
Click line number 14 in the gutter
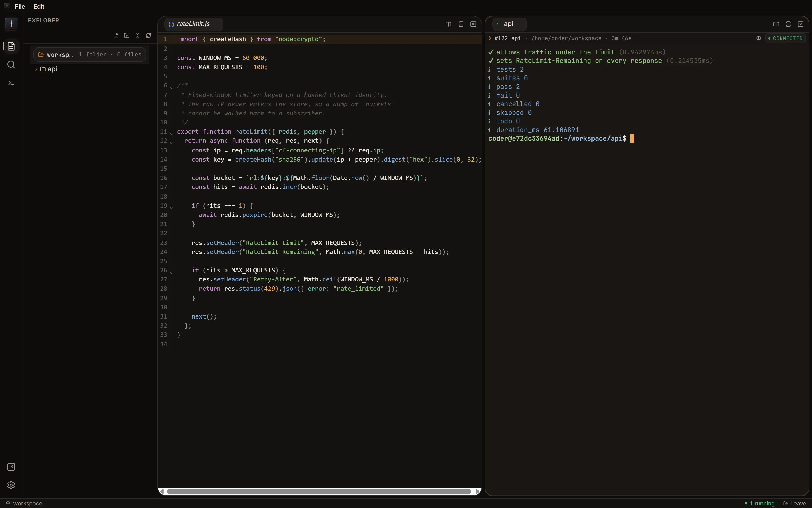[x=164, y=159]
